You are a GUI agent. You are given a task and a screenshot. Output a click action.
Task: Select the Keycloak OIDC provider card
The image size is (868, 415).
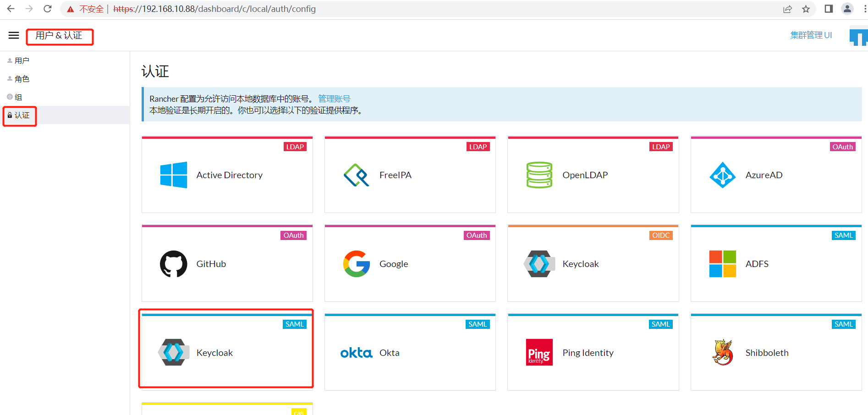593,263
